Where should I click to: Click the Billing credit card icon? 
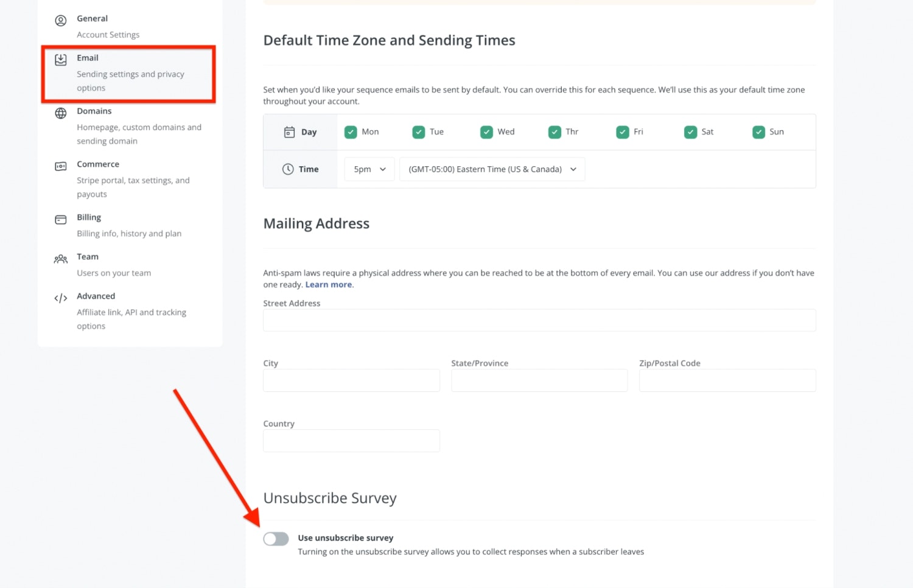(61, 220)
